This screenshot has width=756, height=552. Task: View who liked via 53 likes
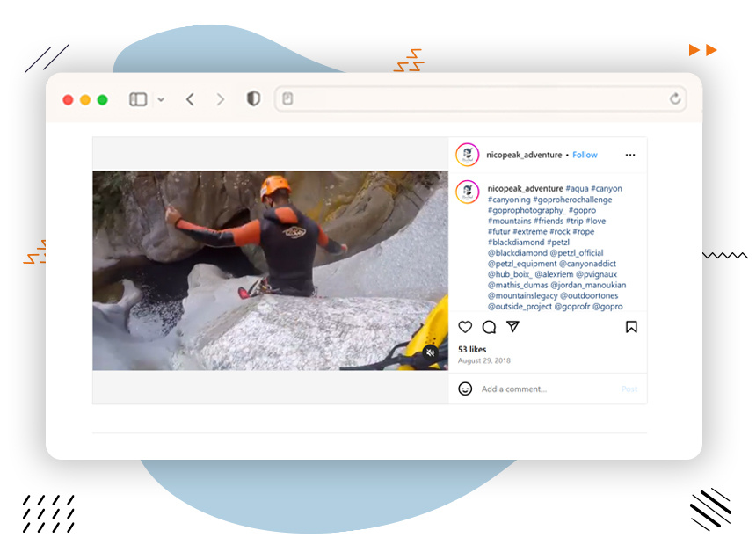point(472,348)
